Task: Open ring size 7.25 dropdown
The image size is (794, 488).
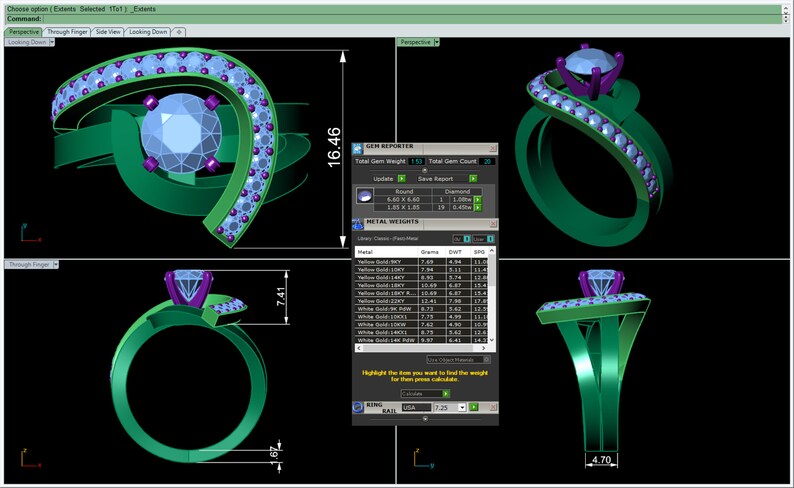Action: [462, 408]
